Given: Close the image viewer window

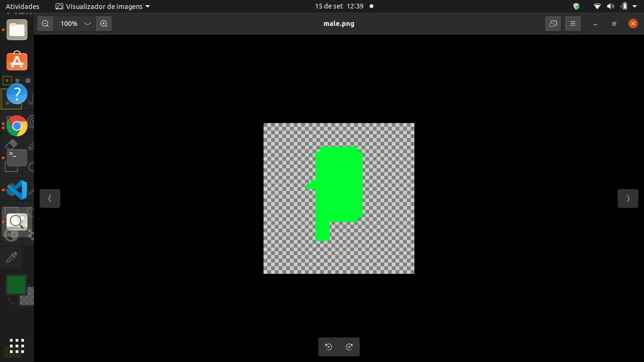Looking at the screenshot, I should [x=633, y=24].
